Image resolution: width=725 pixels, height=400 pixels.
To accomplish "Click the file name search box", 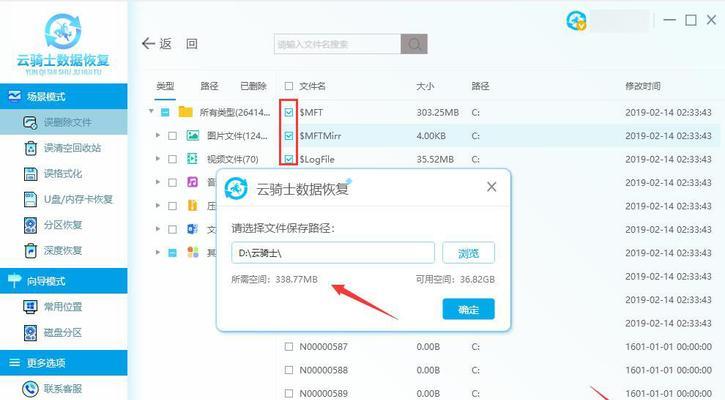I will [x=338, y=44].
